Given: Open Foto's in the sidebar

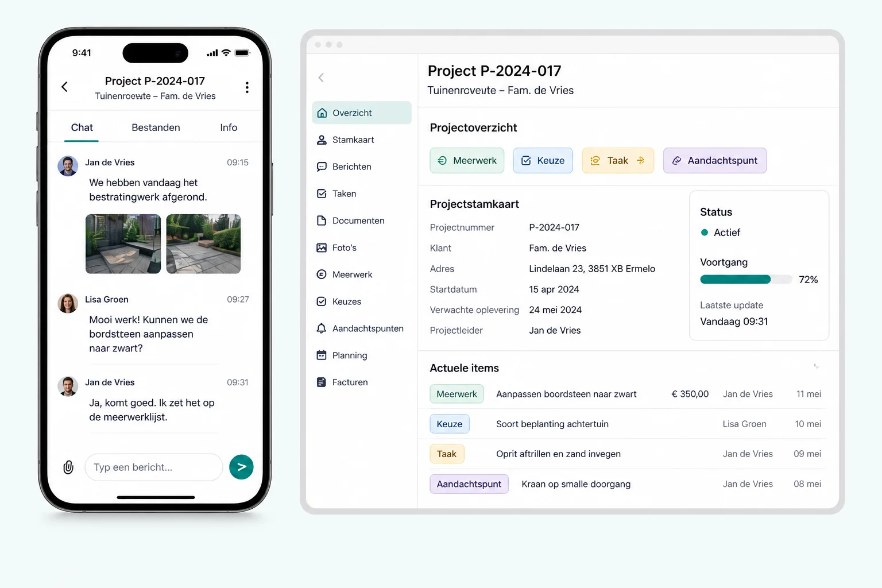Looking at the screenshot, I should pyautogui.click(x=362, y=247).
